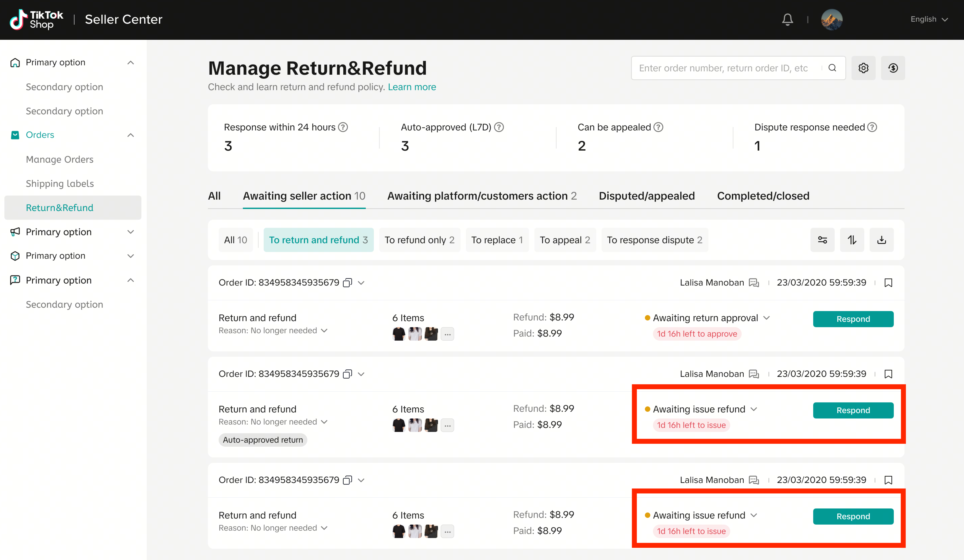This screenshot has width=964, height=560.
Task: Open the notifications bell
Action: pyautogui.click(x=787, y=19)
